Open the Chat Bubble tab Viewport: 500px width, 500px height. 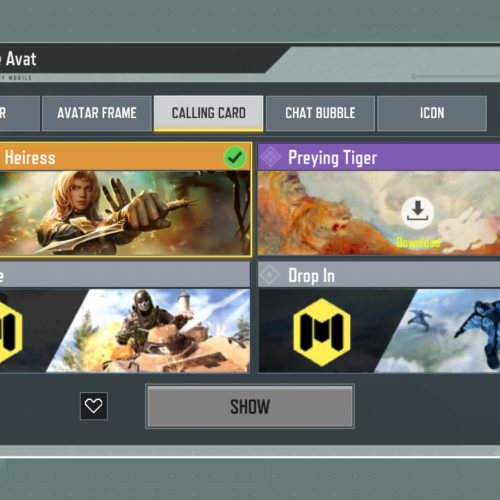[x=320, y=113]
